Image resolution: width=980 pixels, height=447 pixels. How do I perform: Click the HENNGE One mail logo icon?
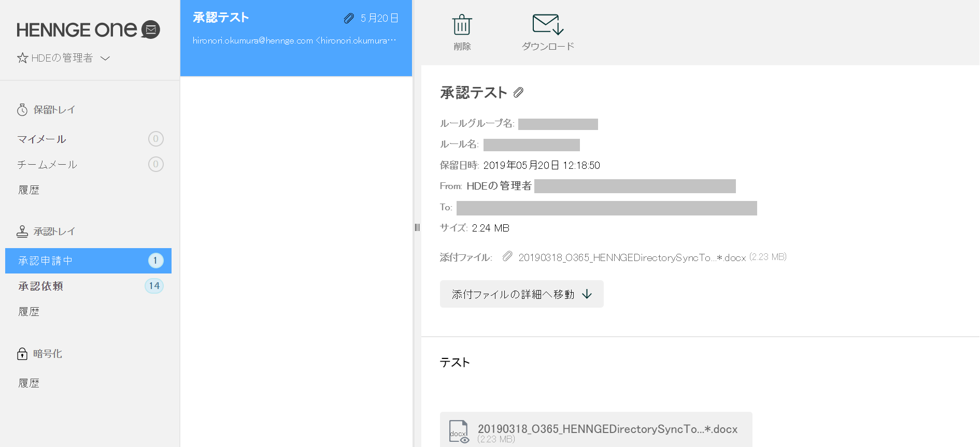coord(151,30)
